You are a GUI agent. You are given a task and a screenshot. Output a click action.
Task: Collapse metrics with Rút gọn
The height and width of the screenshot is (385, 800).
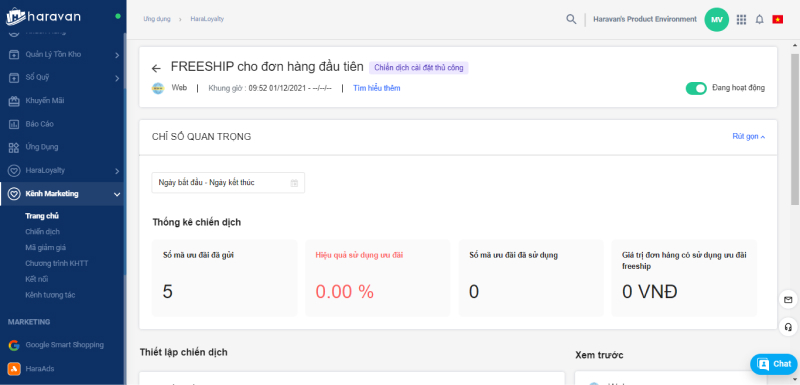748,137
